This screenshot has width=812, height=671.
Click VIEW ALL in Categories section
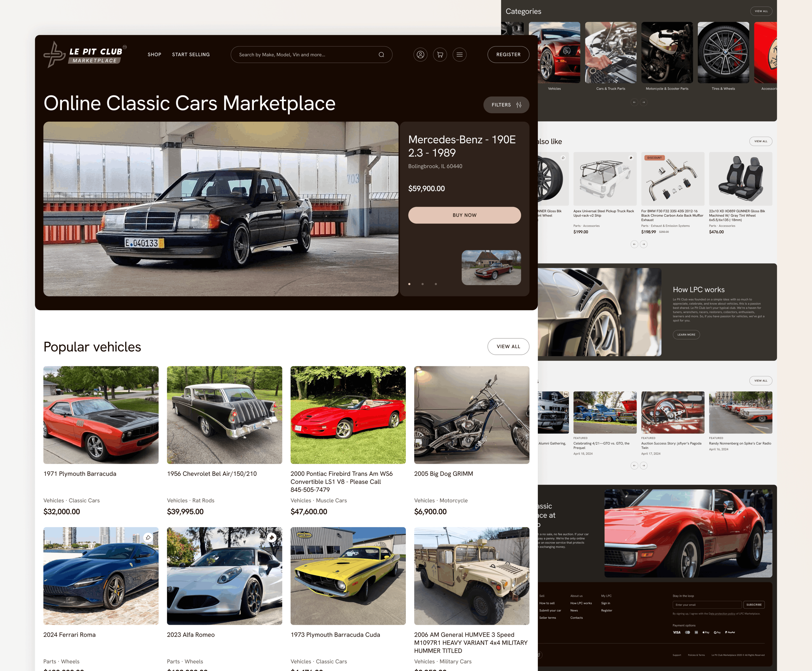click(761, 11)
